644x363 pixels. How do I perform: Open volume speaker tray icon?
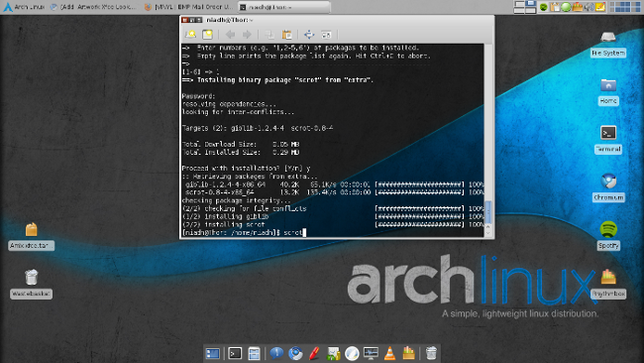(589, 7)
